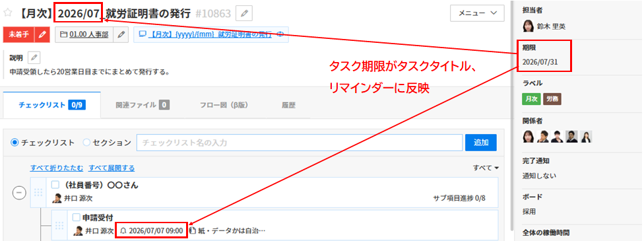The height and width of the screenshot is (241, 644).
Task: Click the first 関係者 avatar
Action: (x=528, y=137)
